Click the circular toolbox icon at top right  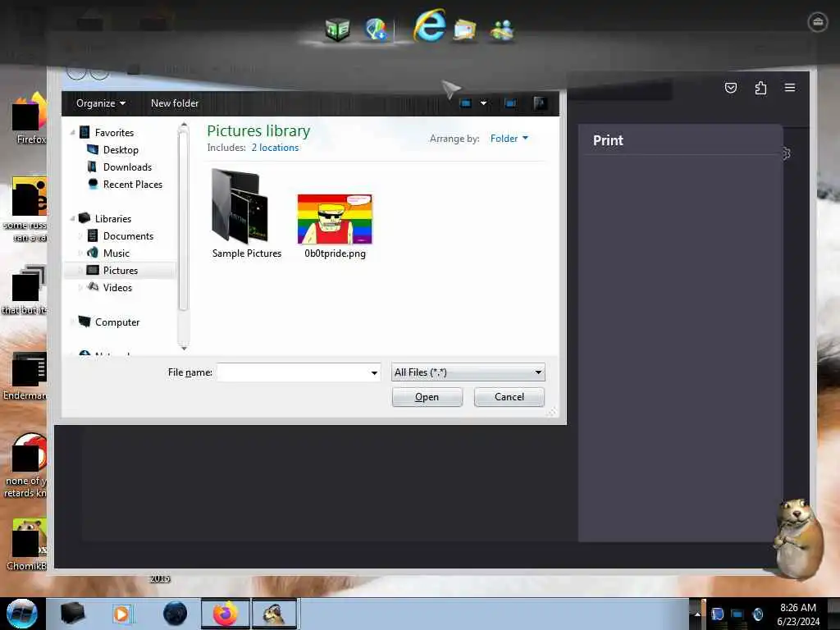[x=818, y=22]
